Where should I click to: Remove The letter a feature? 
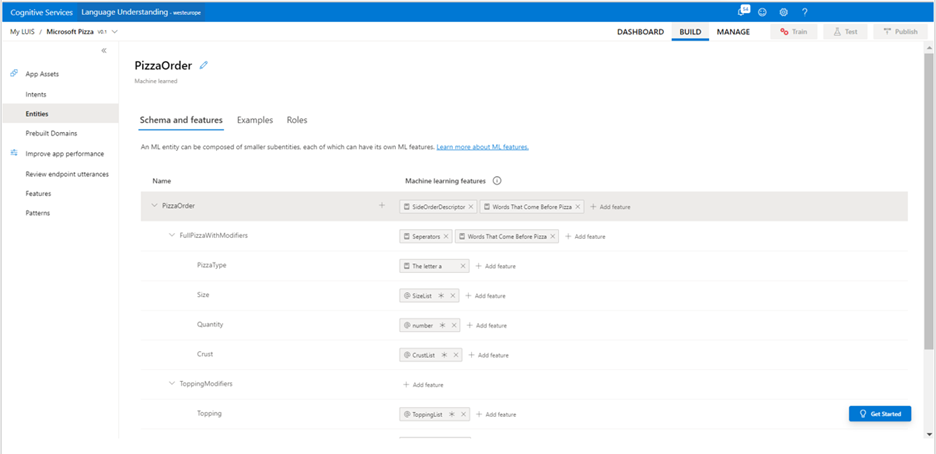point(463,266)
